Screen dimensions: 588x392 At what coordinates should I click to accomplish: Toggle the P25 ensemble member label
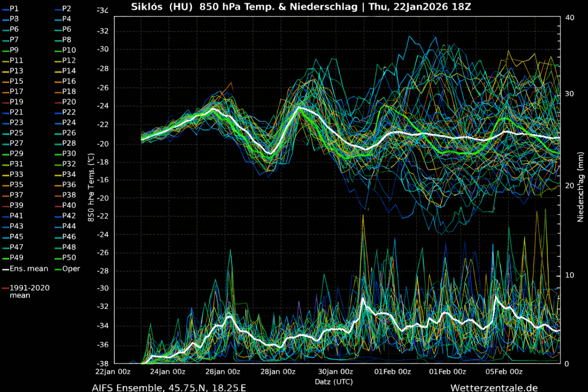(x=17, y=133)
